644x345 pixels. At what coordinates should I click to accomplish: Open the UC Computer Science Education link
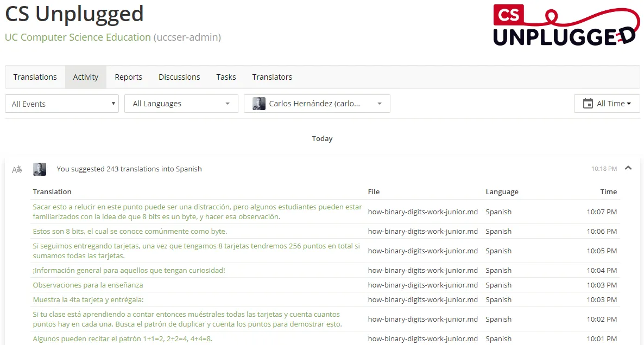(78, 37)
